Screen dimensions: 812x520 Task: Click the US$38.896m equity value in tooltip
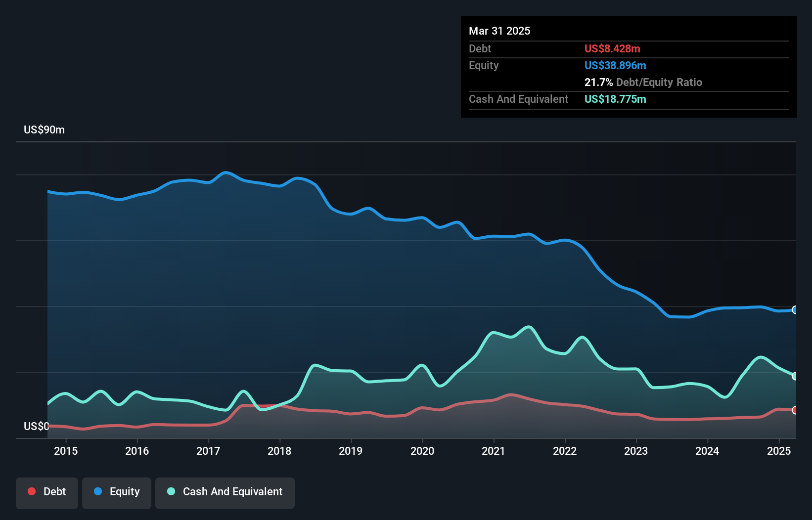(615, 66)
